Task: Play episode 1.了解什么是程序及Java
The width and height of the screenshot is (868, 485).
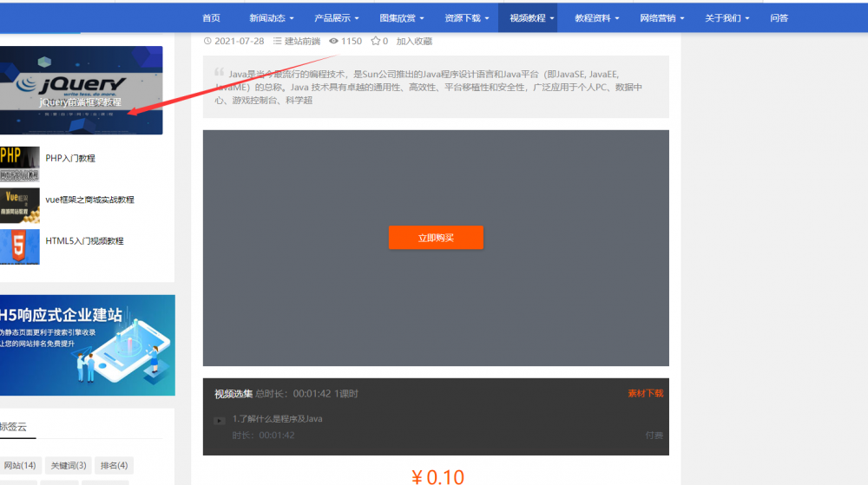Action: point(278,419)
